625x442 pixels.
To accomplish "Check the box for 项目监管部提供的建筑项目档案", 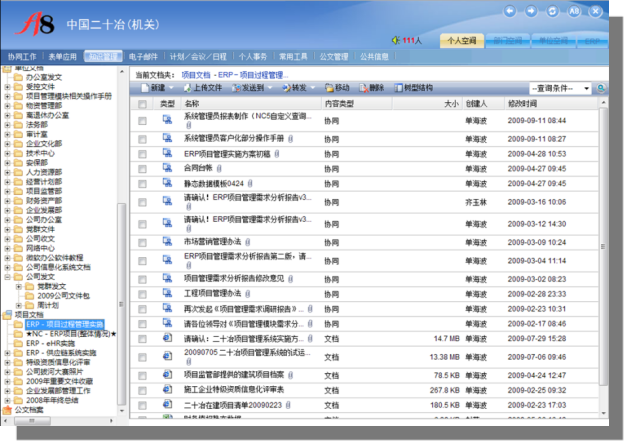I will pyautogui.click(x=142, y=375).
